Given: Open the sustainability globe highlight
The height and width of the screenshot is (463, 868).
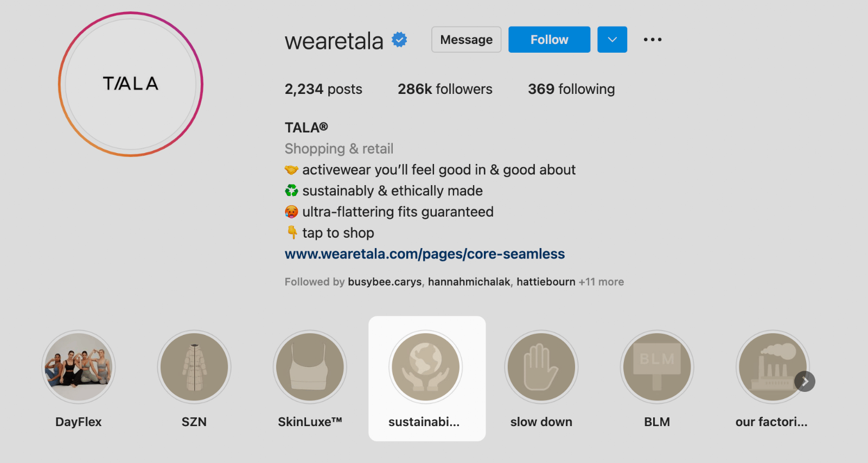Looking at the screenshot, I should coord(426,367).
